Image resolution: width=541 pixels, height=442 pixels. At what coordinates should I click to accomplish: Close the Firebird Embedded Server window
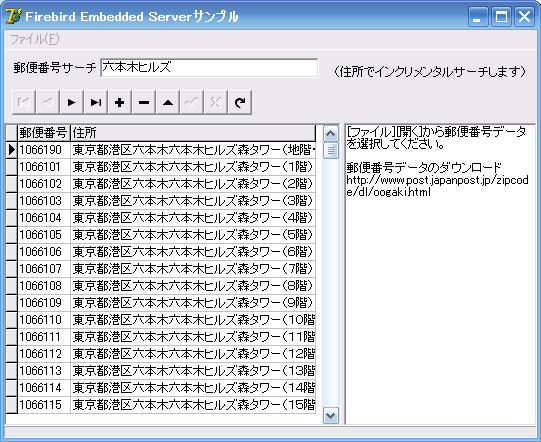point(524,17)
